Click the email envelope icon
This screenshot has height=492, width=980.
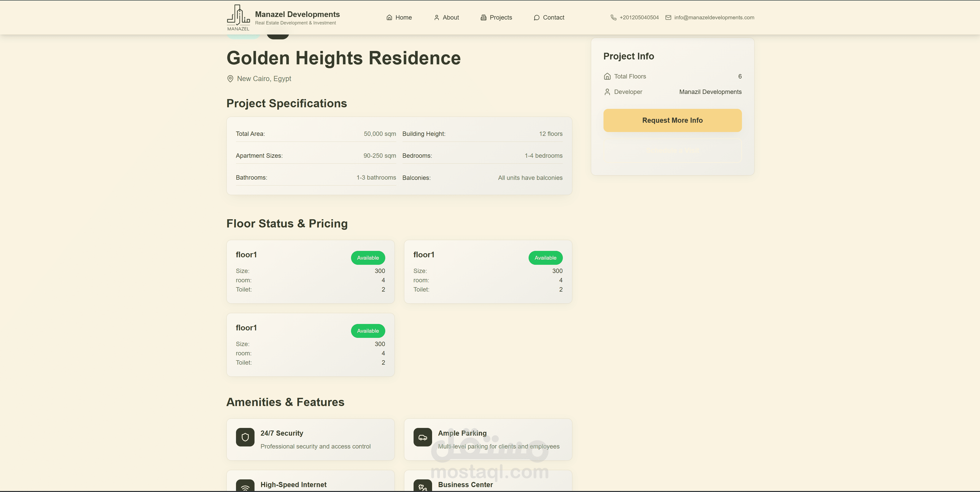click(668, 17)
